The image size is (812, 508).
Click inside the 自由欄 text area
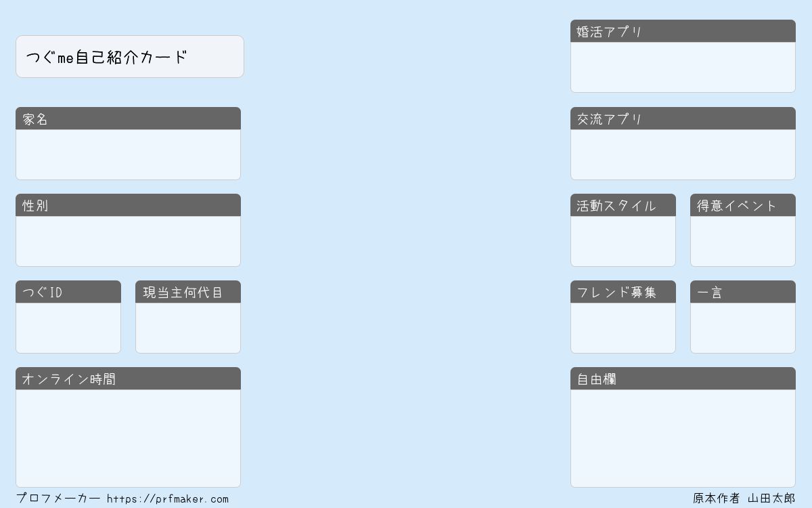click(683, 438)
